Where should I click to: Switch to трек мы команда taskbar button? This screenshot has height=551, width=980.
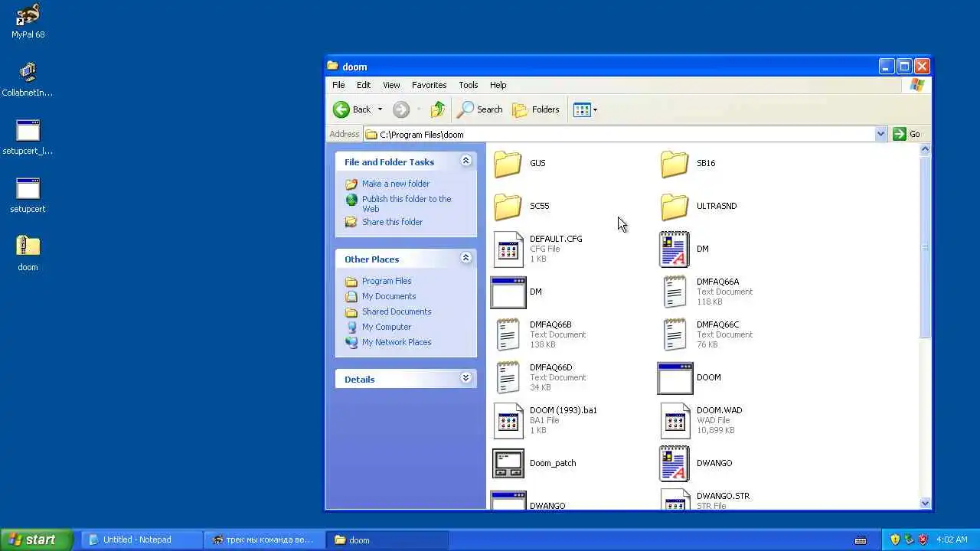[264, 540]
